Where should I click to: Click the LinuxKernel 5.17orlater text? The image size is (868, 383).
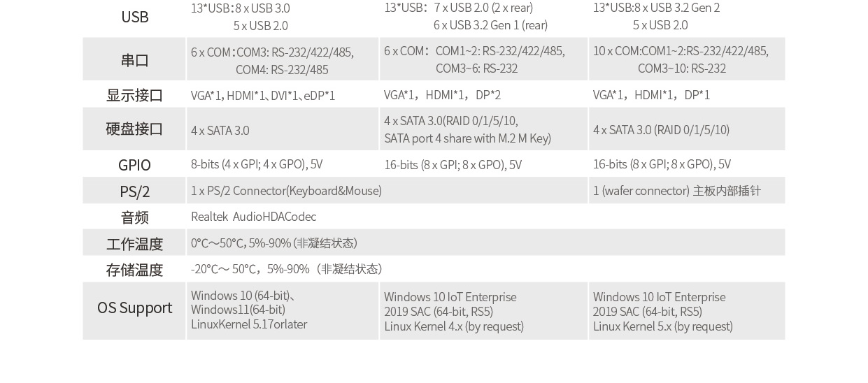(249, 324)
